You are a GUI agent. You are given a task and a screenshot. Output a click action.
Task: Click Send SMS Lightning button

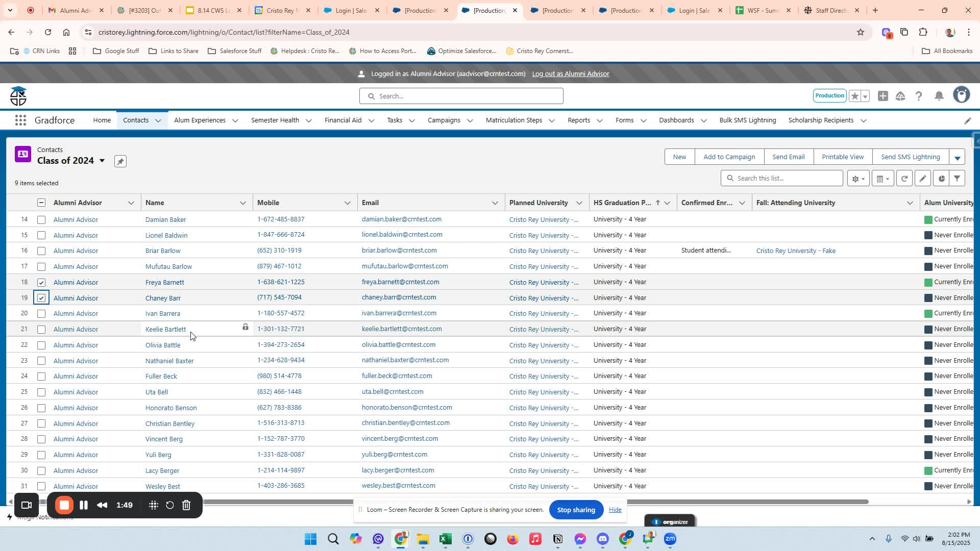pos(910,157)
